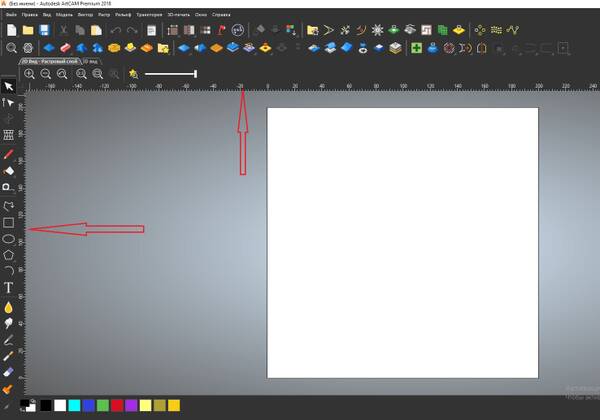Open the Справка menu

pyautogui.click(x=221, y=15)
